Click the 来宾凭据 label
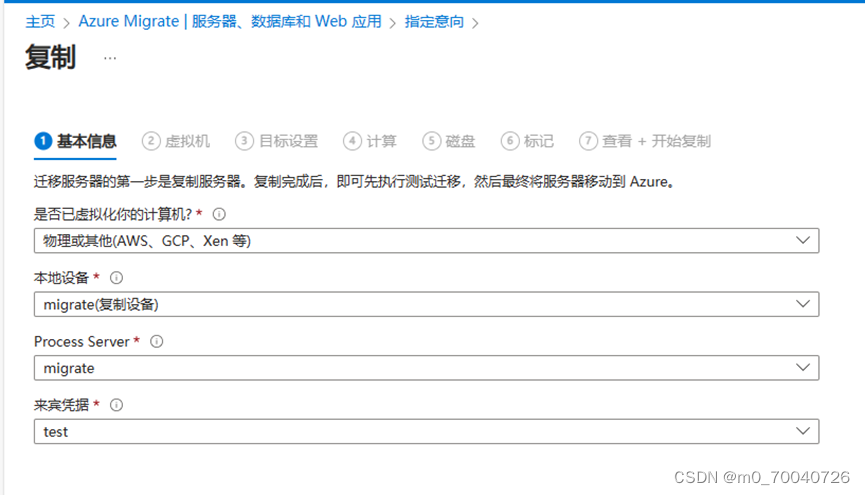The height and width of the screenshot is (495, 865). pyautogui.click(x=61, y=405)
